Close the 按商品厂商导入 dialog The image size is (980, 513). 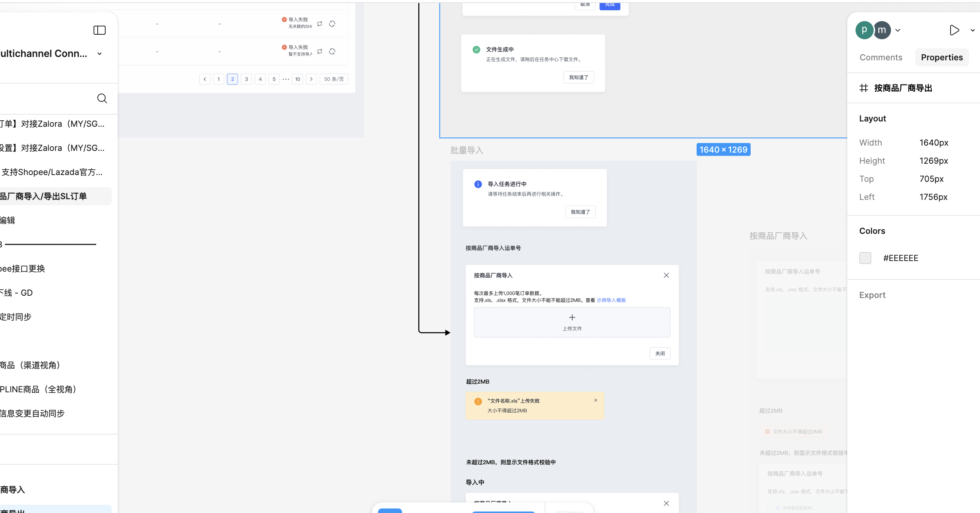[x=666, y=275]
